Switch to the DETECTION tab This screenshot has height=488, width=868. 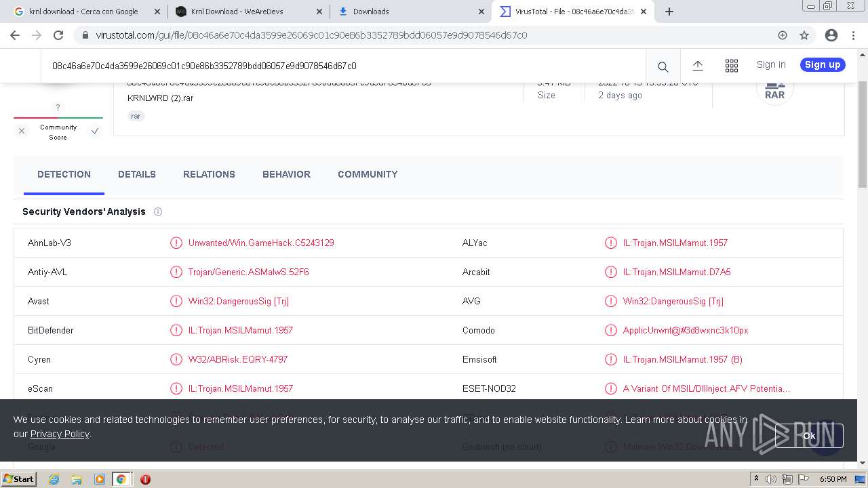pyautogui.click(x=64, y=174)
